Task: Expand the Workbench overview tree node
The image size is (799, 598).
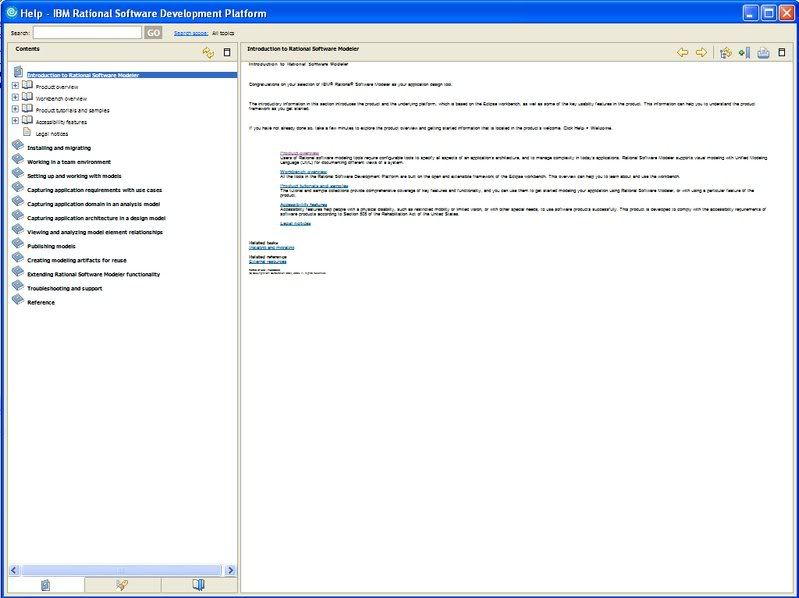Action: pos(15,97)
